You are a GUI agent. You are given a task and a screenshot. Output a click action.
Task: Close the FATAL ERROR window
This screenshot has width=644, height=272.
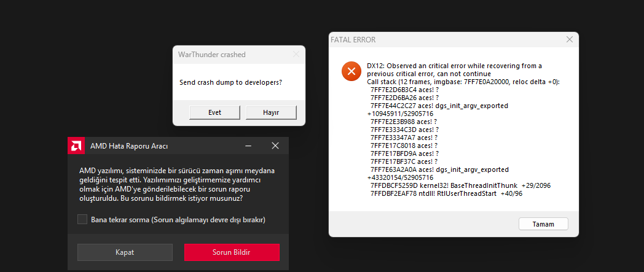click(569, 40)
